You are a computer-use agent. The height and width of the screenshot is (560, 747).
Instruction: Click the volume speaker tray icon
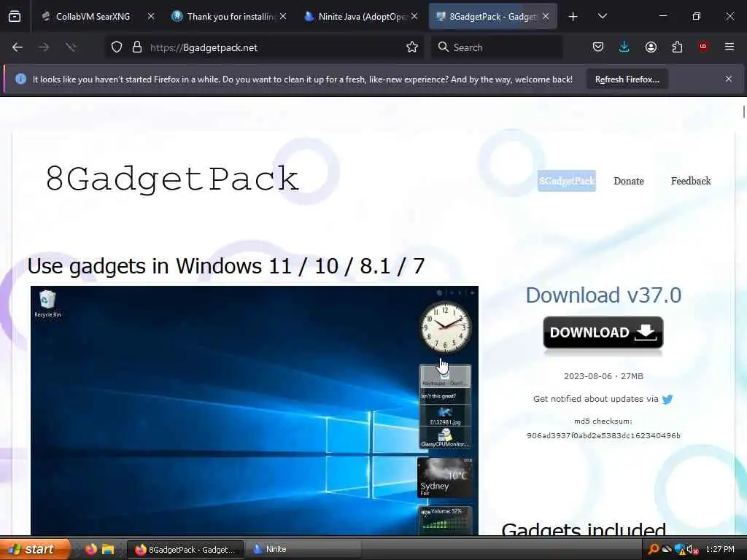pyautogui.click(x=692, y=550)
